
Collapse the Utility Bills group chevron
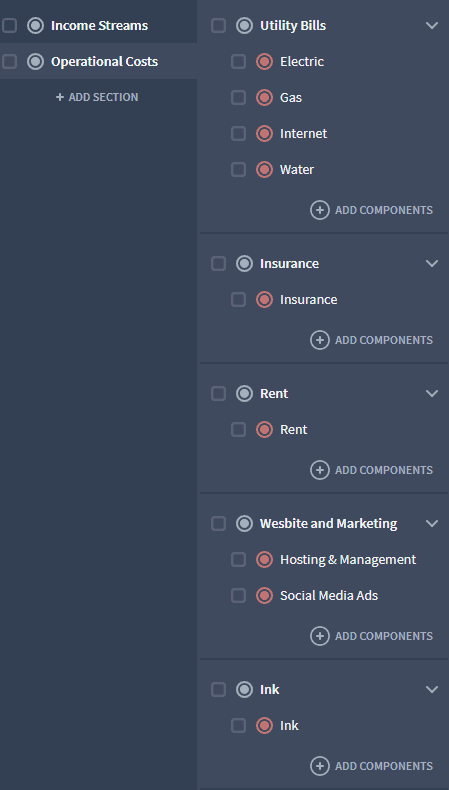pyautogui.click(x=432, y=25)
